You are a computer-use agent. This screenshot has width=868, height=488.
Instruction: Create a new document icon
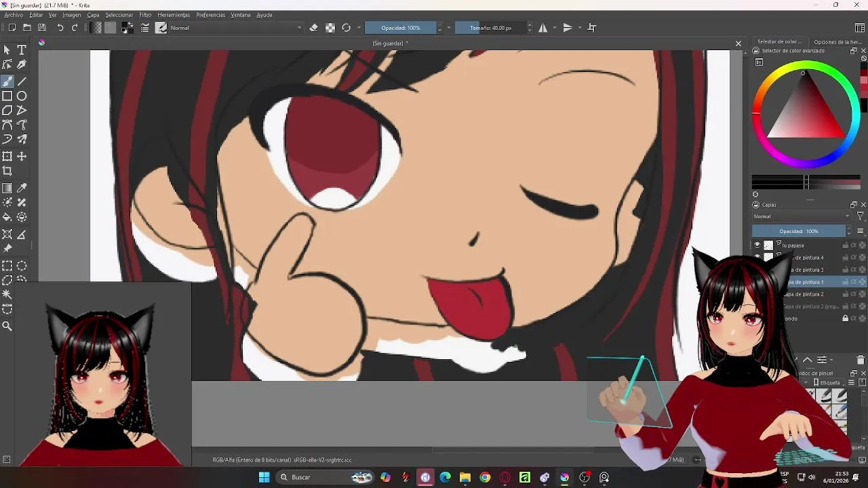[12, 28]
